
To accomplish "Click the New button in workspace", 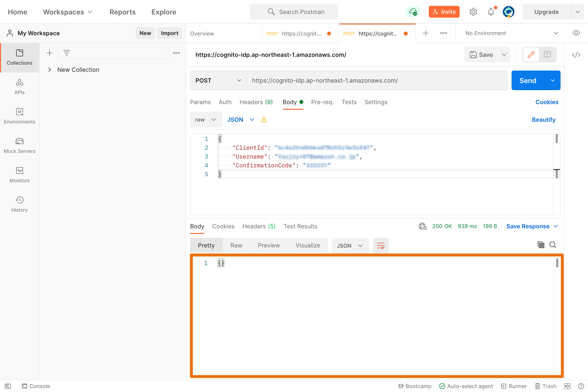I will coord(145,33).
